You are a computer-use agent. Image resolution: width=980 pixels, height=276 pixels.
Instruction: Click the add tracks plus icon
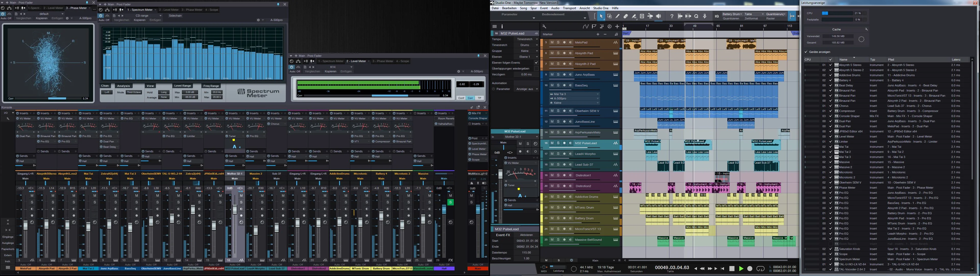click(617, 27)
